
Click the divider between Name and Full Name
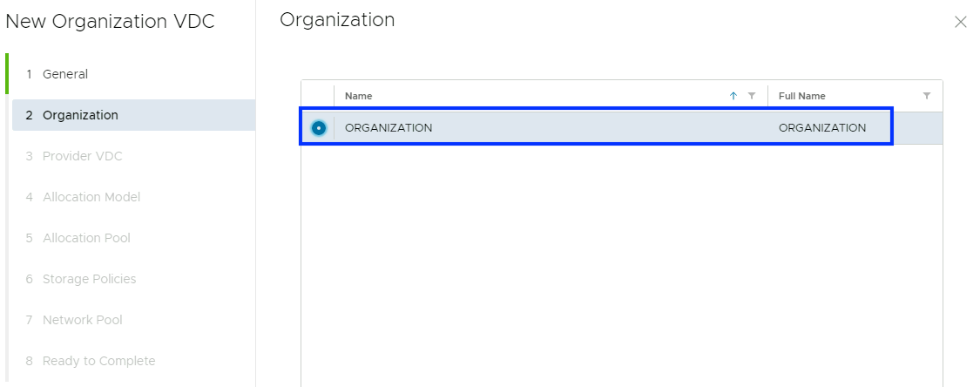coord(767,96)
